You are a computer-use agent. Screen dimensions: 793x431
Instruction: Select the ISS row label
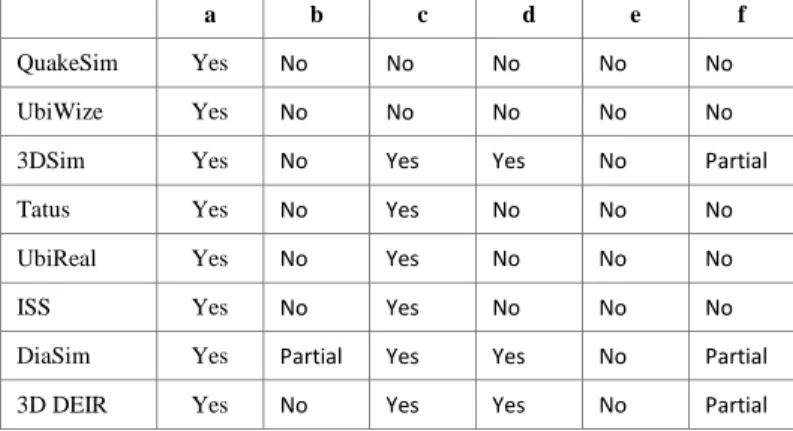point(33,307)
